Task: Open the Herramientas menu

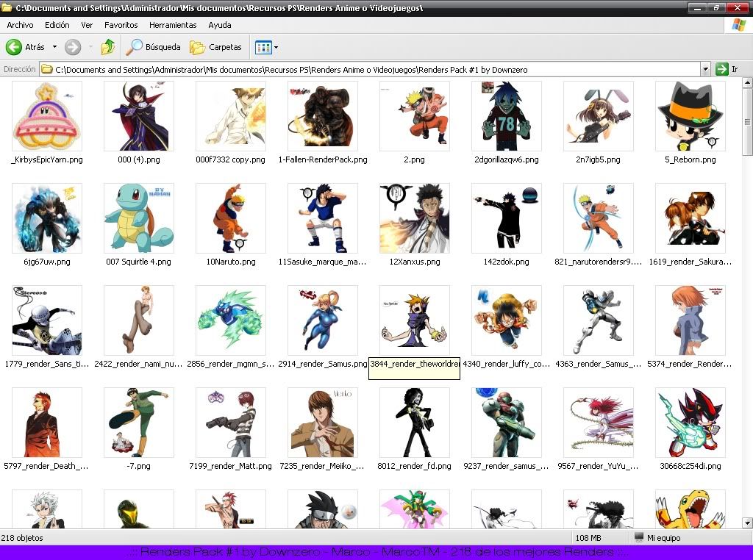Action: click(173, 25)
